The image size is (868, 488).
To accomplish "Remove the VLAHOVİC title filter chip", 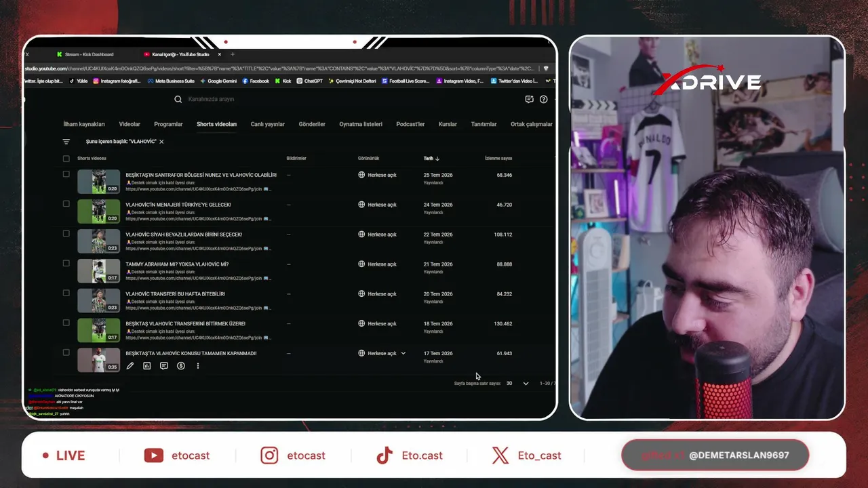I will (x=161, y=142).
